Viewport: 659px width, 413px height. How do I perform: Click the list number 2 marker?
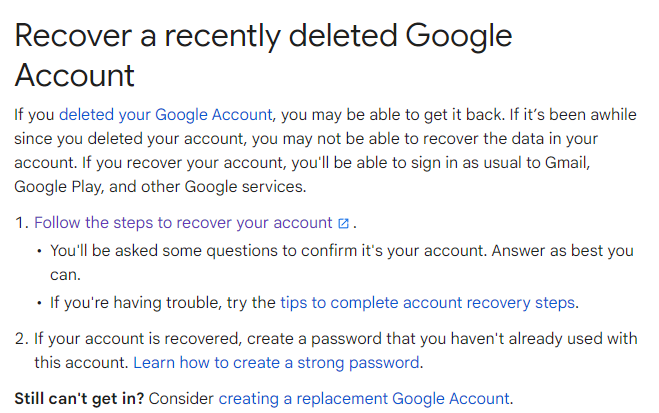(20, 338)
